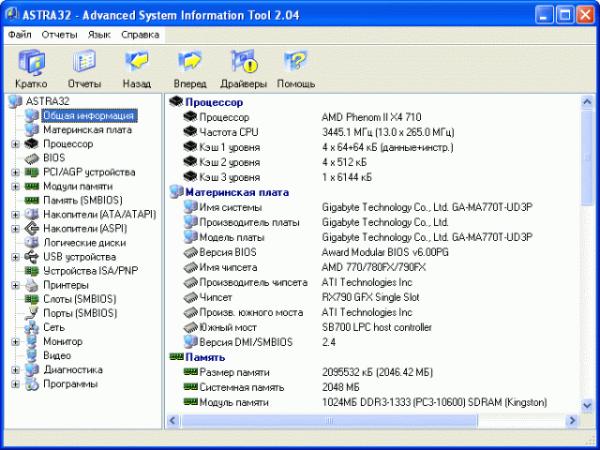This screenshot has width=600, height=450.
Task: Click the application icon in the title bar
Action: pos(12,15)
